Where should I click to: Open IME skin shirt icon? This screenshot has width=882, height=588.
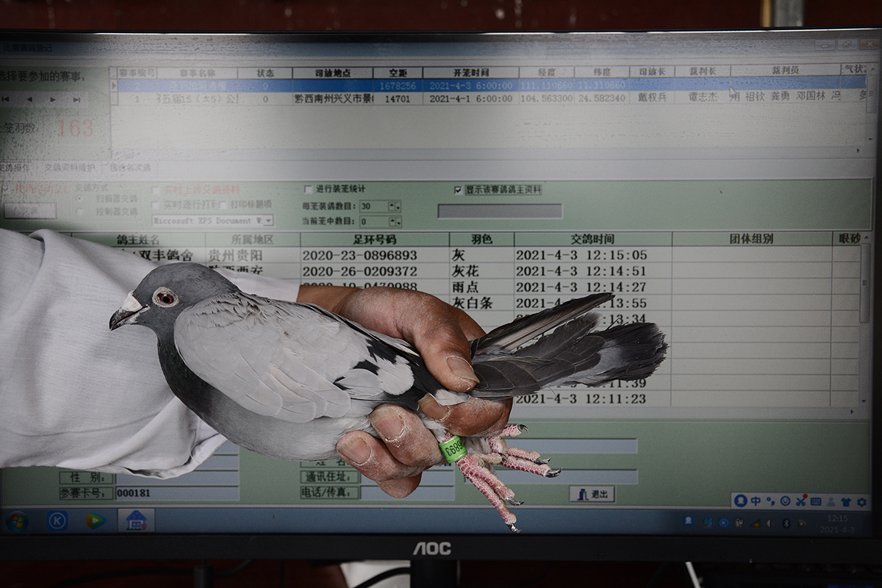846,501
